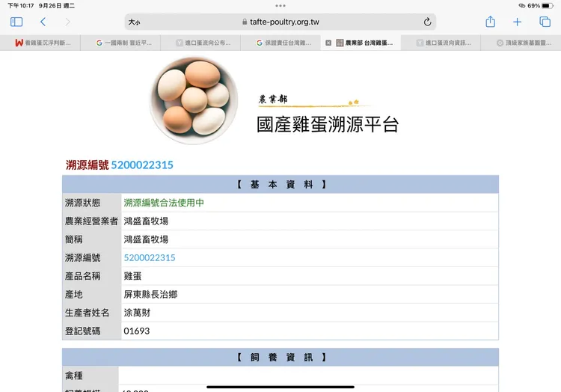
Task: Click the 溯源狀態 row label
Action: pyautogui.click(x=82, y=203)
